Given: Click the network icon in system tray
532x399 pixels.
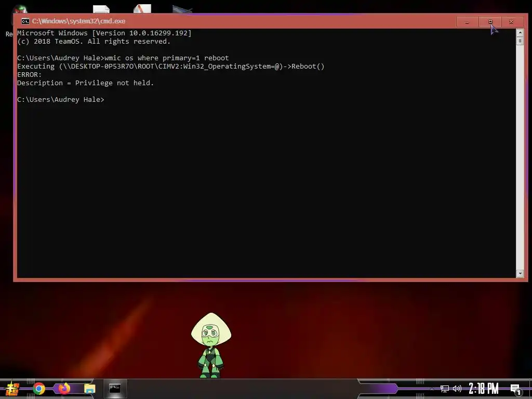Looking at the screenshot, I should coord(445,389).
